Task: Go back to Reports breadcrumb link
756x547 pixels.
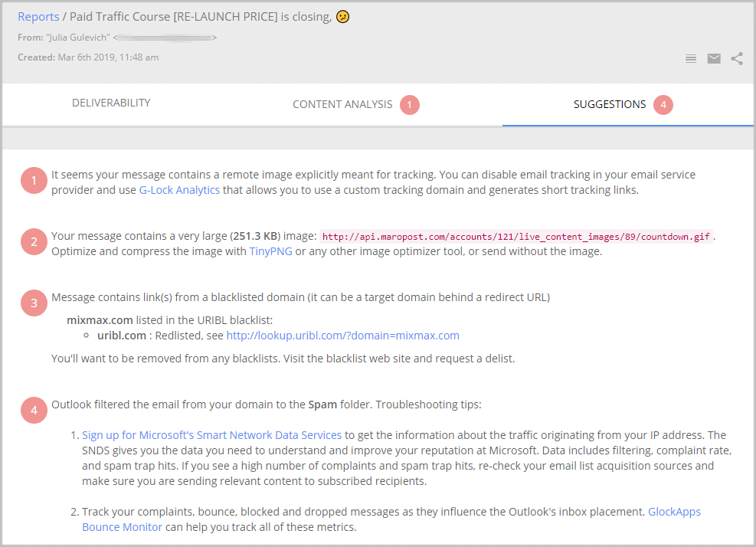Action: coord(38,17)
